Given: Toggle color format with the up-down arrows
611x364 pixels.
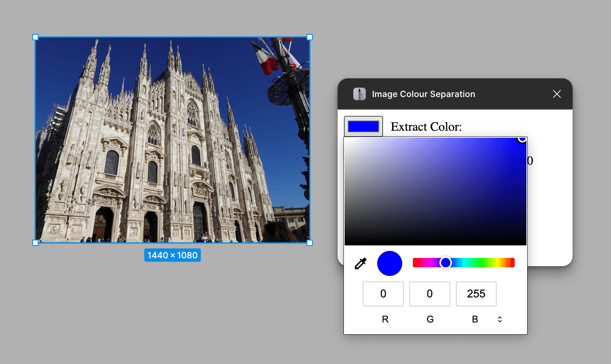Looking at the screenshot, I should 500,319.
